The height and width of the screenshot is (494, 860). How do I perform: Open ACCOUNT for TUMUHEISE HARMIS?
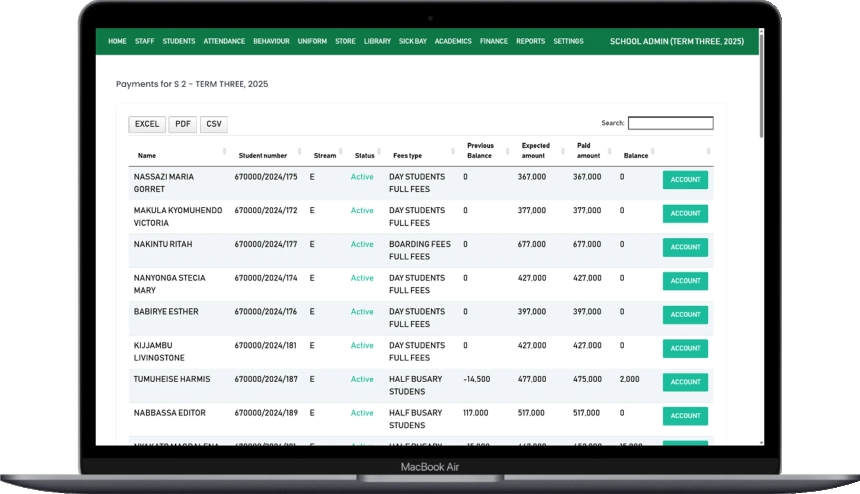[x=685, y=382]
